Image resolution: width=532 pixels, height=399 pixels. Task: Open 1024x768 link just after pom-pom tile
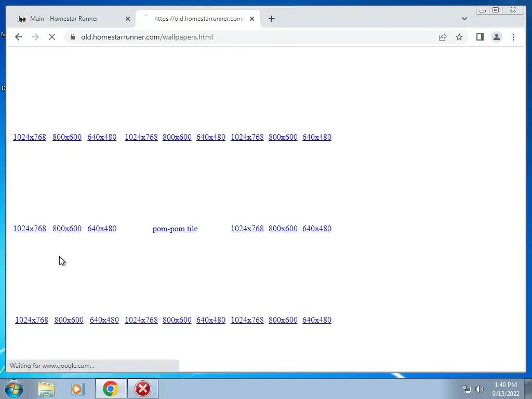coord(247,229)
